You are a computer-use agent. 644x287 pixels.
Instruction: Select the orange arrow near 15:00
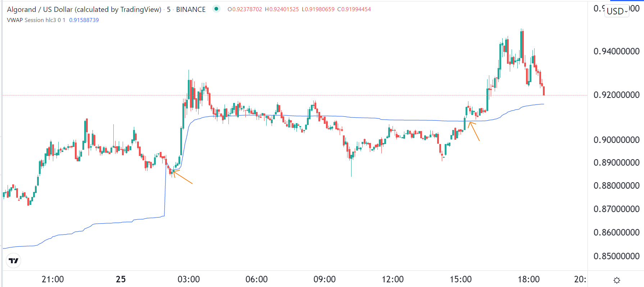474,131
